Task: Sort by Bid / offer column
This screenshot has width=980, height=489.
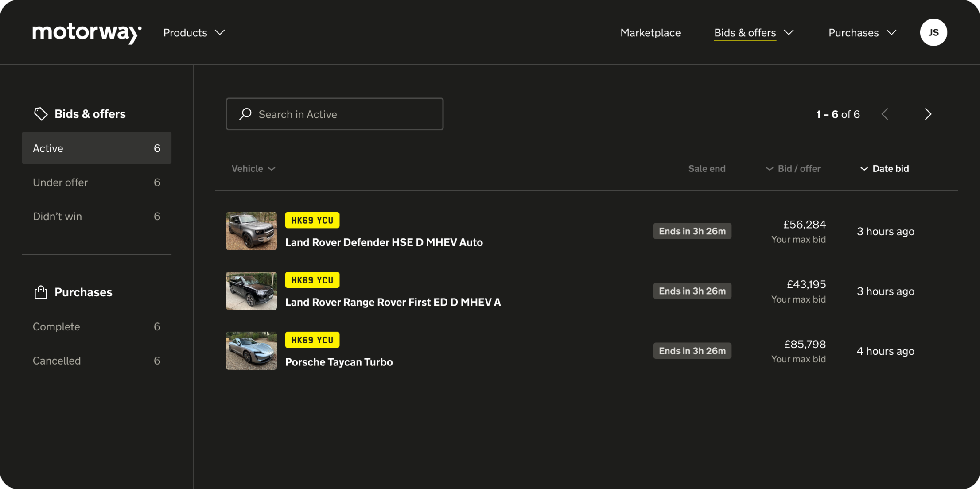Action: click(x=793, y=169)
